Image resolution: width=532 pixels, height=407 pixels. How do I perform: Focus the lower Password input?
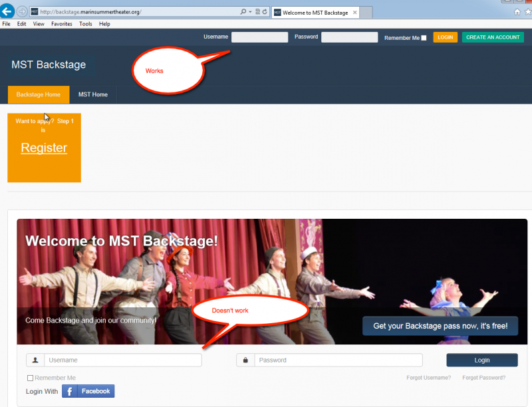pyautogui.click(x=338, y=360)
